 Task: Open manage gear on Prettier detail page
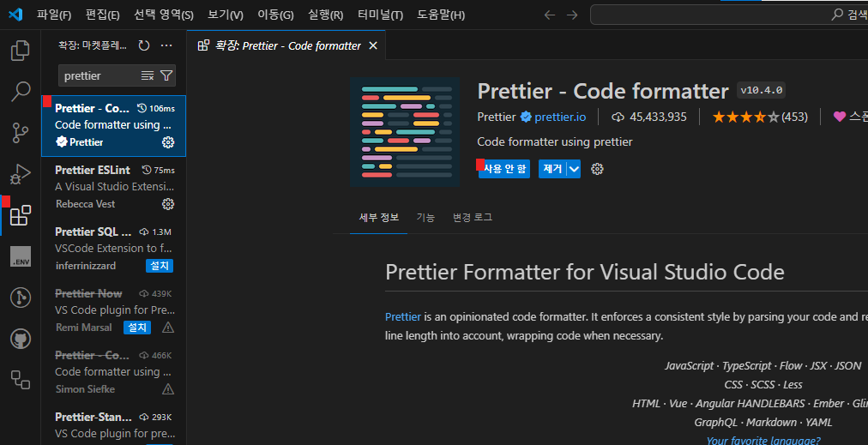[597, 169]
